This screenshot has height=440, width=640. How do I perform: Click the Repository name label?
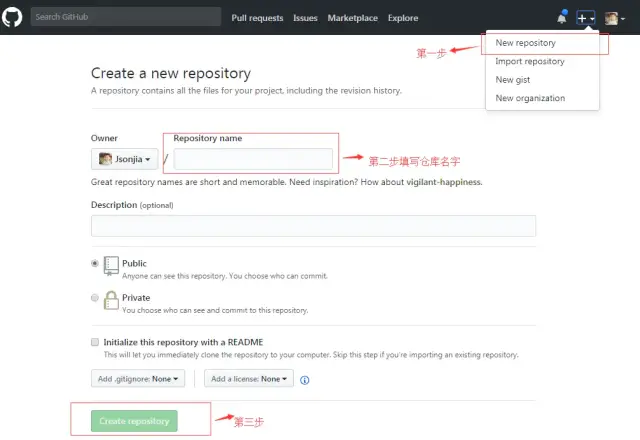(208, 138)
